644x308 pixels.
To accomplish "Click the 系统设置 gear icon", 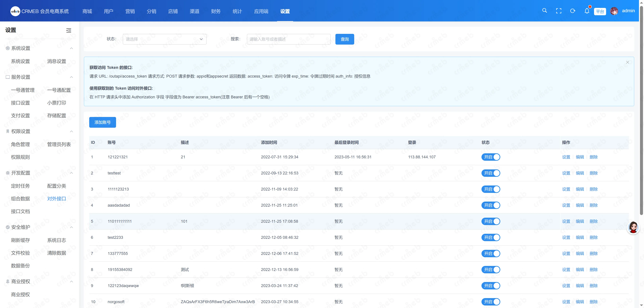I will (8, 48).
